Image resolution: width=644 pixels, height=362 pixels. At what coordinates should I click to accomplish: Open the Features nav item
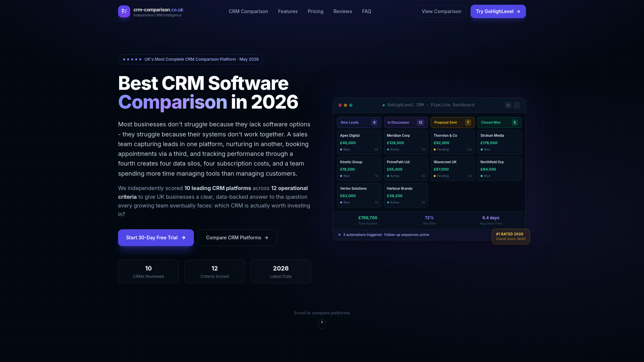coord(288,11)
